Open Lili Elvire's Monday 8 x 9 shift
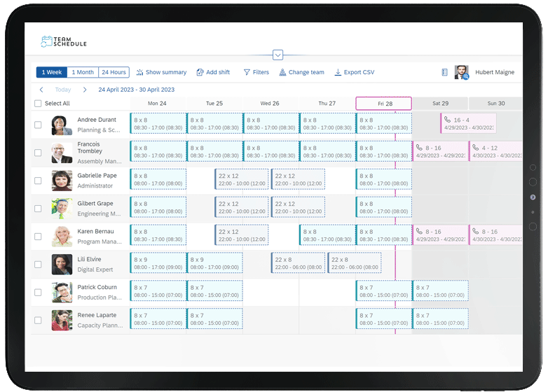The width and height of the screenshot is (548, 392). 158,263
